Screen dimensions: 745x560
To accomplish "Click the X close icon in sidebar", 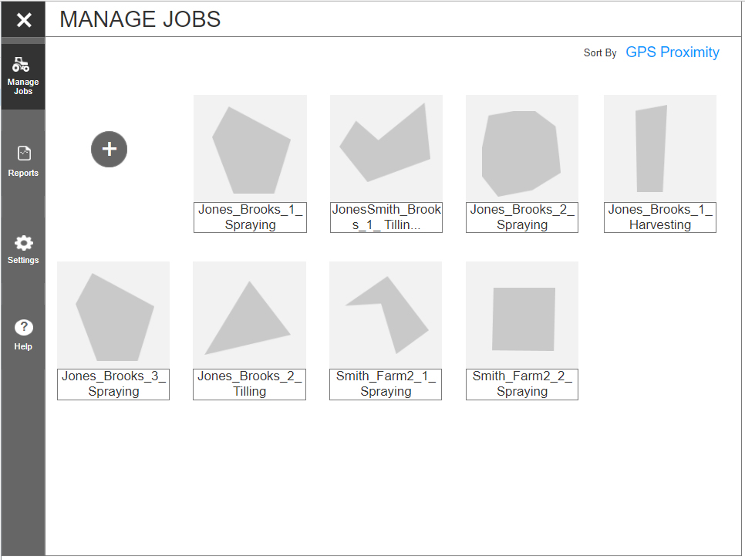I will pos(23,20).
